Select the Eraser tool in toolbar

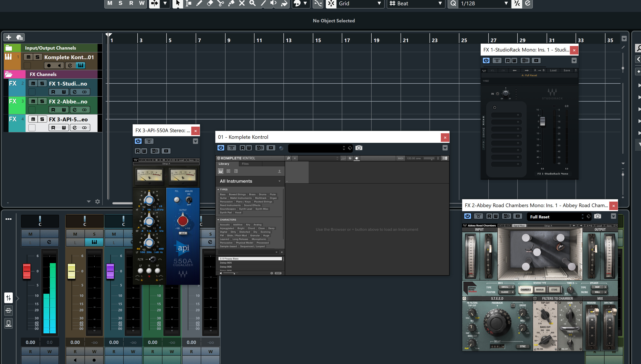click(210, 3)
